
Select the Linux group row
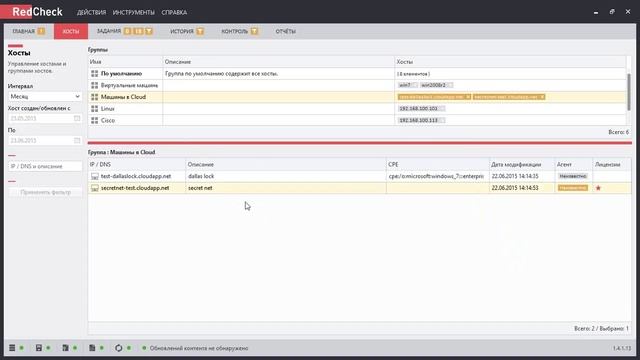[x=357, y=109]
